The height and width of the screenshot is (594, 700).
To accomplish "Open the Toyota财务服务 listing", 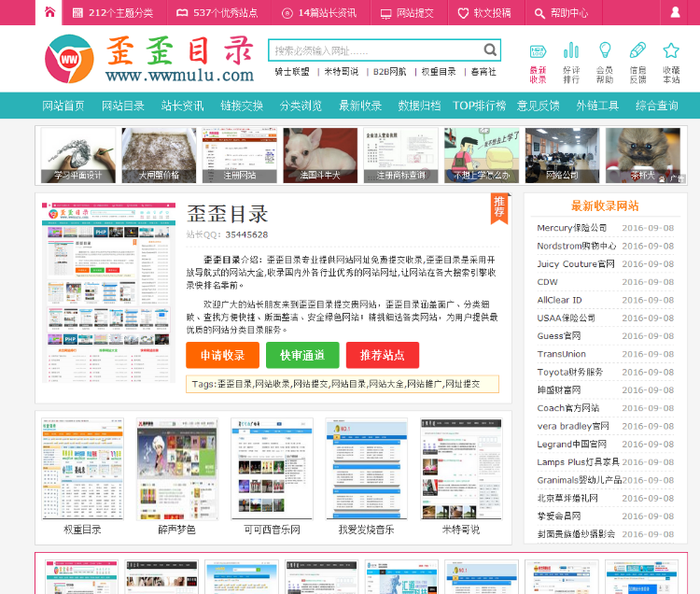I will coord(570,372).
